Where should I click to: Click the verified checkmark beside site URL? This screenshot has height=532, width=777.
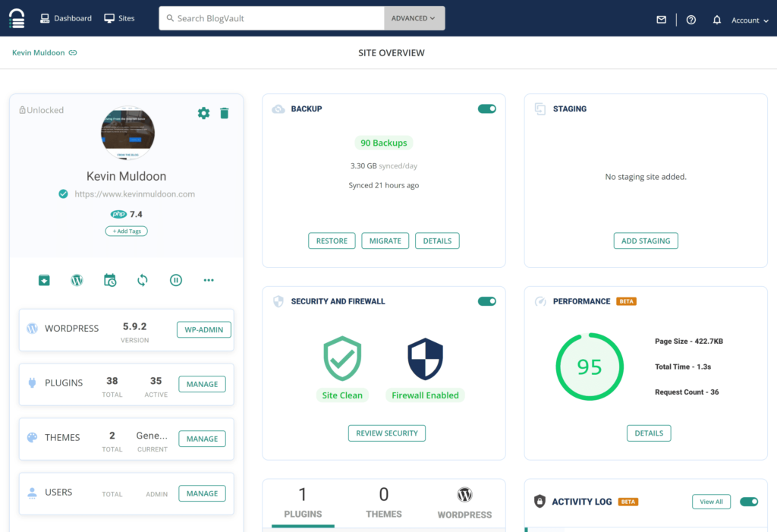click(64, 194)
